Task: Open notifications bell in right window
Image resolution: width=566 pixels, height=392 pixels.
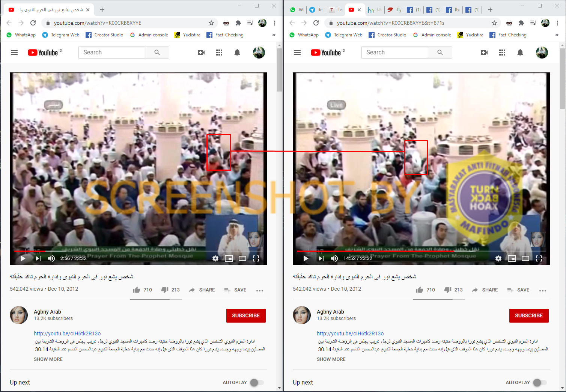Action: click(520, 53)
